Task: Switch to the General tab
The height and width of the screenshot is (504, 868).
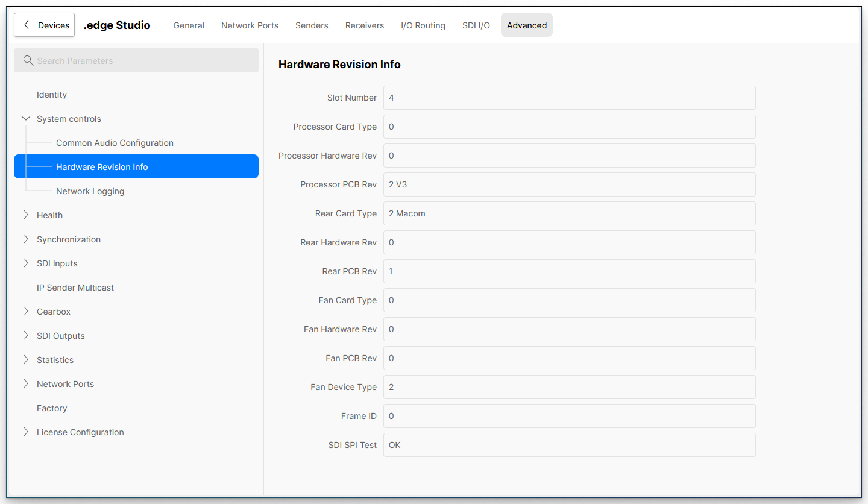Action: [x=189, y=25]
